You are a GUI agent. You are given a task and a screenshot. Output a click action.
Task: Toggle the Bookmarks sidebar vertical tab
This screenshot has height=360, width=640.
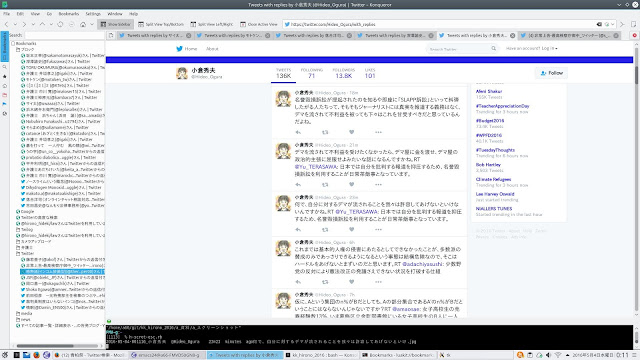(5, 46)
